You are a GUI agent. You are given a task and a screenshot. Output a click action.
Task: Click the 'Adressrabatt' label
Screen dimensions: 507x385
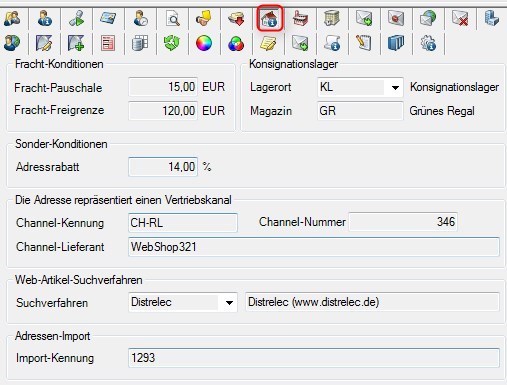(x=47, y=167)
